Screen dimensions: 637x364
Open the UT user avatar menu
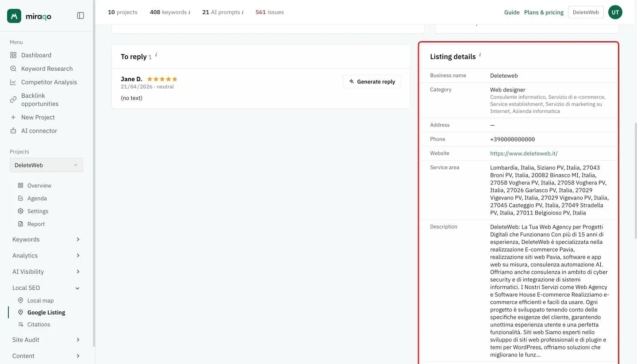615,12
